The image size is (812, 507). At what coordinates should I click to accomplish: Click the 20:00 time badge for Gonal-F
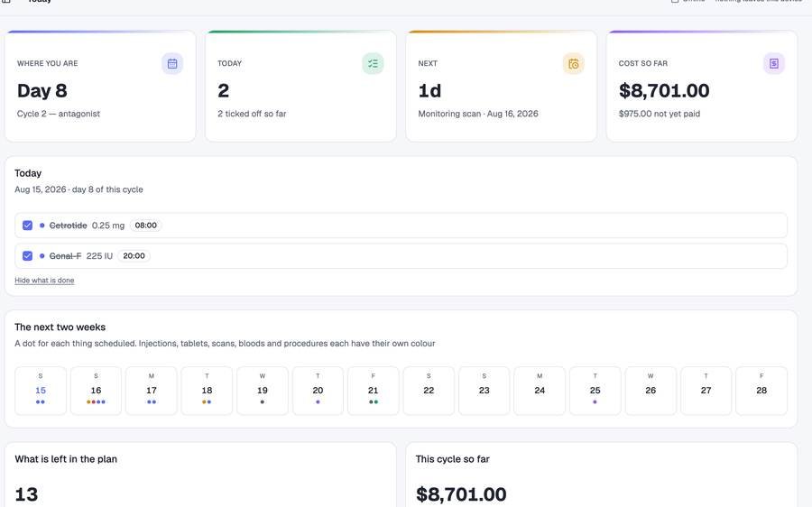pyautogui.click(x=134, y=256)
